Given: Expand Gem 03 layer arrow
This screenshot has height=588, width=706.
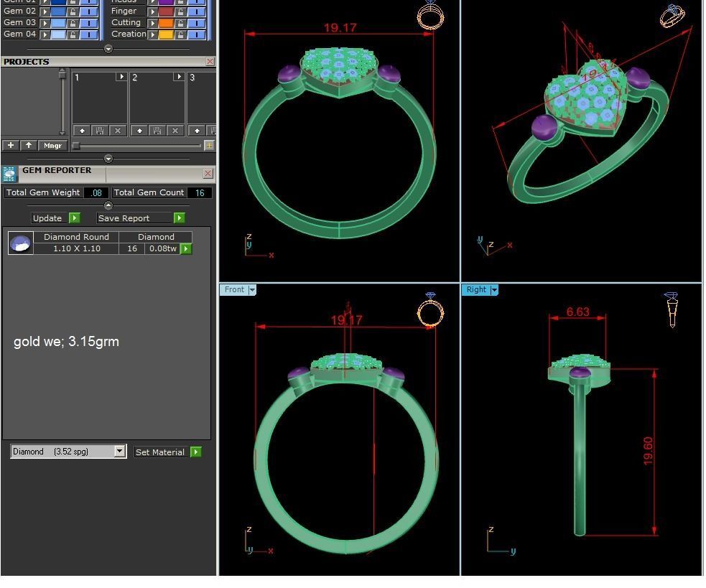Looking at the screenshot, I should point(45,23).
